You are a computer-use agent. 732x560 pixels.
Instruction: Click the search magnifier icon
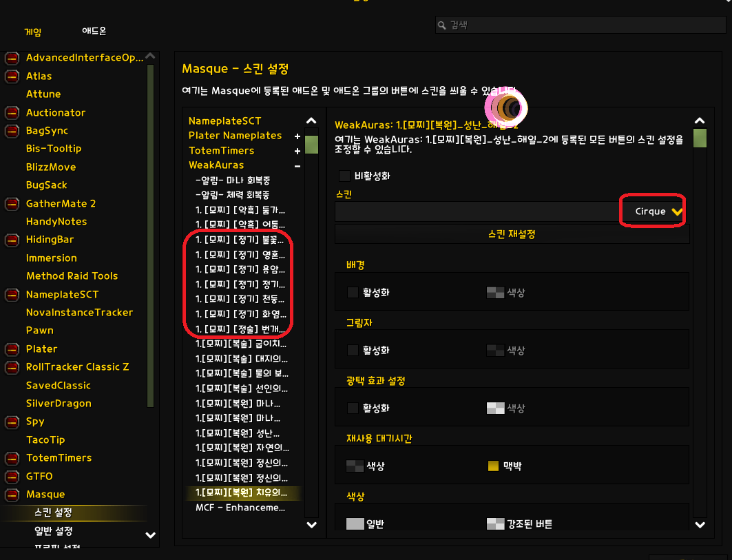coord(441,25)
